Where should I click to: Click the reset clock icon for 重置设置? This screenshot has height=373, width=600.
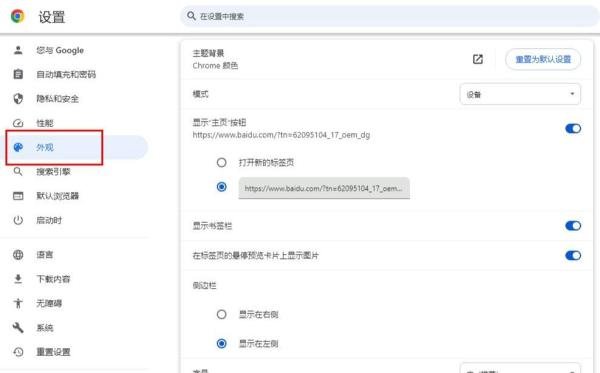(18, 352)
